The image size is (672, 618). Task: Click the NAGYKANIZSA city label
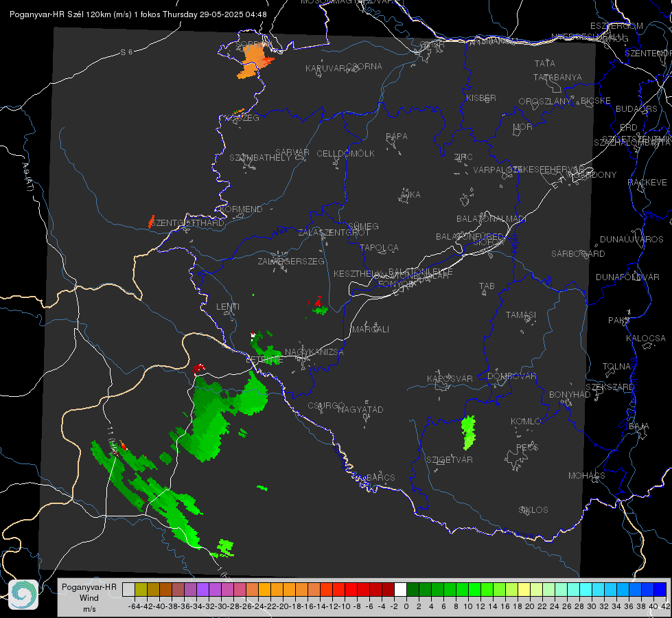pyautogui.click(x=314, y=352)
